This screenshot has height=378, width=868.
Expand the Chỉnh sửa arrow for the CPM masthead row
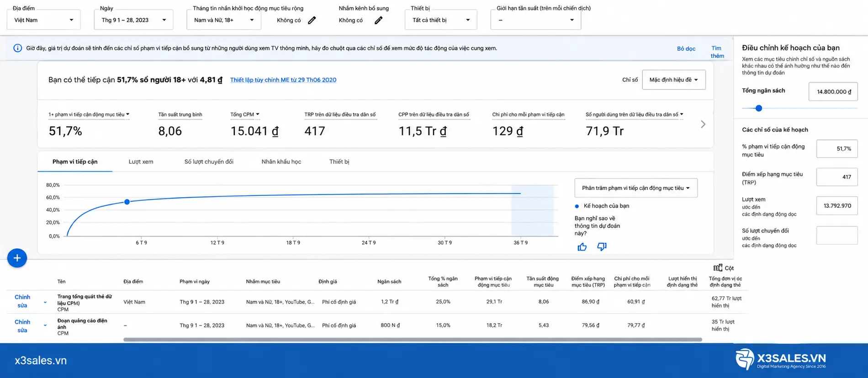tap(45, 302)
